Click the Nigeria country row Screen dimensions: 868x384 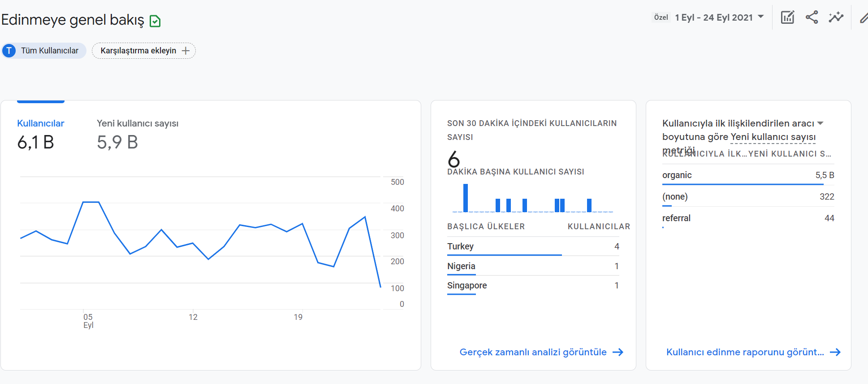tap(533, 266)
